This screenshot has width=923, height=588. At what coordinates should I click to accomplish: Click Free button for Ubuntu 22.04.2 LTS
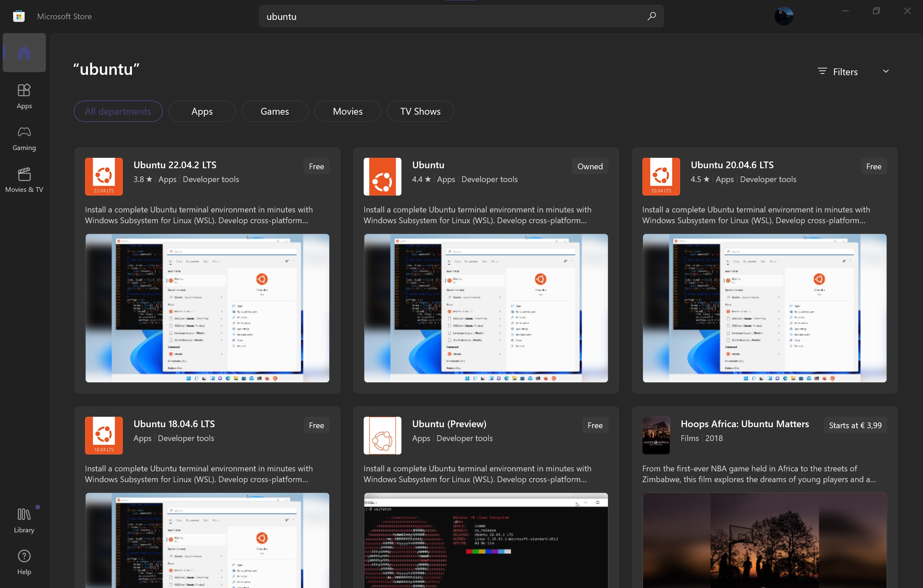(317, 166)
